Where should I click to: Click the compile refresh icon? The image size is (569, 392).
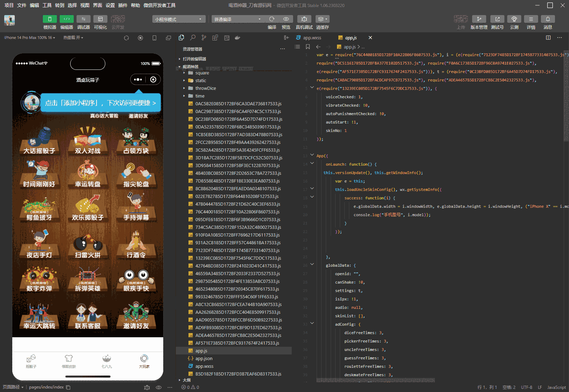pyautogui.click(x=272, y=19)
